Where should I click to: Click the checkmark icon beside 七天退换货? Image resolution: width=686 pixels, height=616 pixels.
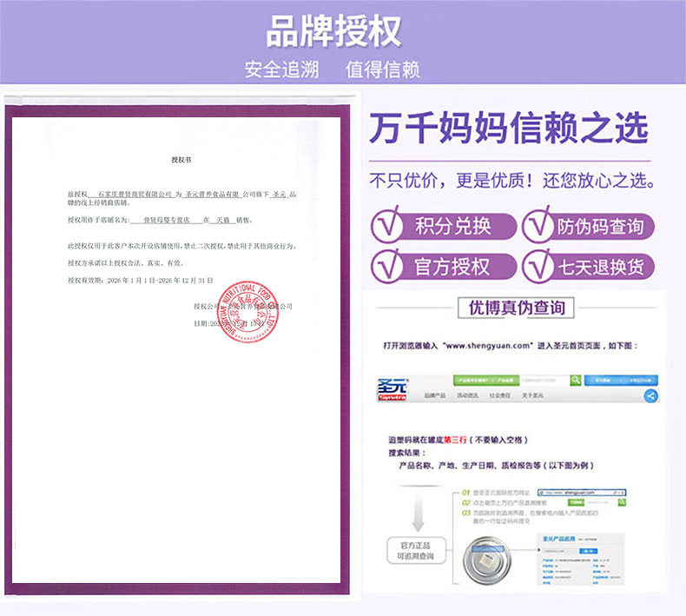[x=538, y=266]
